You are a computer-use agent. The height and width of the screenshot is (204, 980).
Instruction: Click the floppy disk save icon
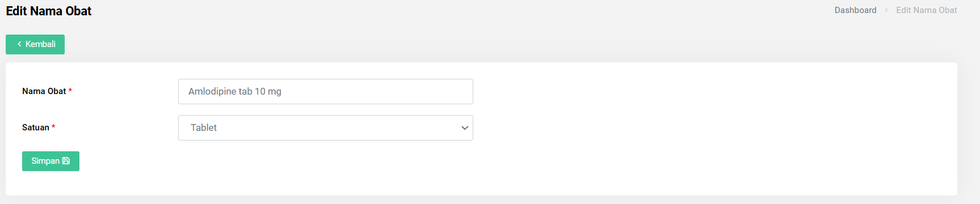point(66,161)
